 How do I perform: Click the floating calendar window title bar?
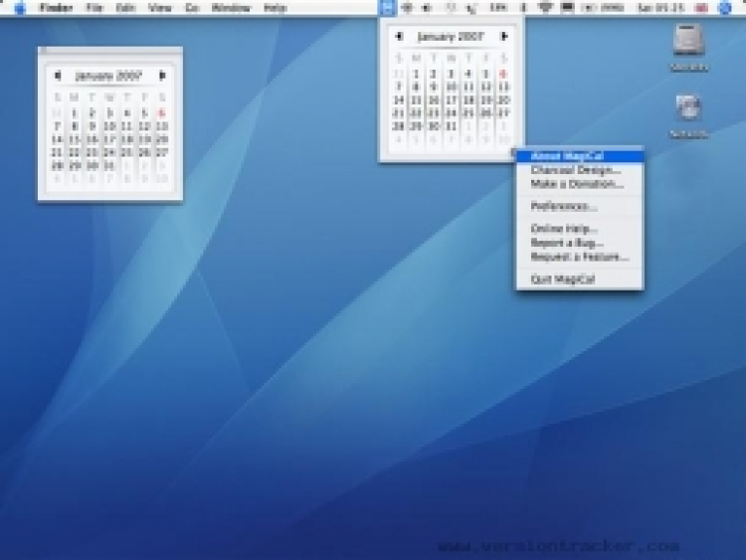(x=110, y=51)
